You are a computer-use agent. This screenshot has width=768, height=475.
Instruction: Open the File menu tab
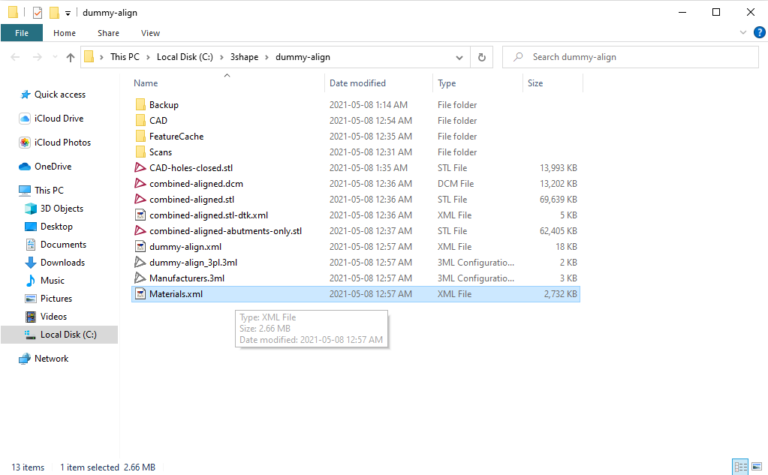point(21,32)
